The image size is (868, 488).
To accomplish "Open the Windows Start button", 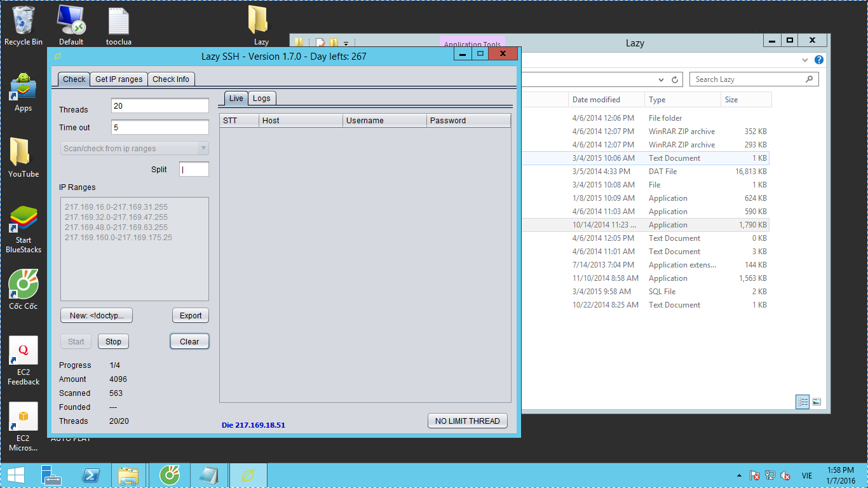I will 15,475.
